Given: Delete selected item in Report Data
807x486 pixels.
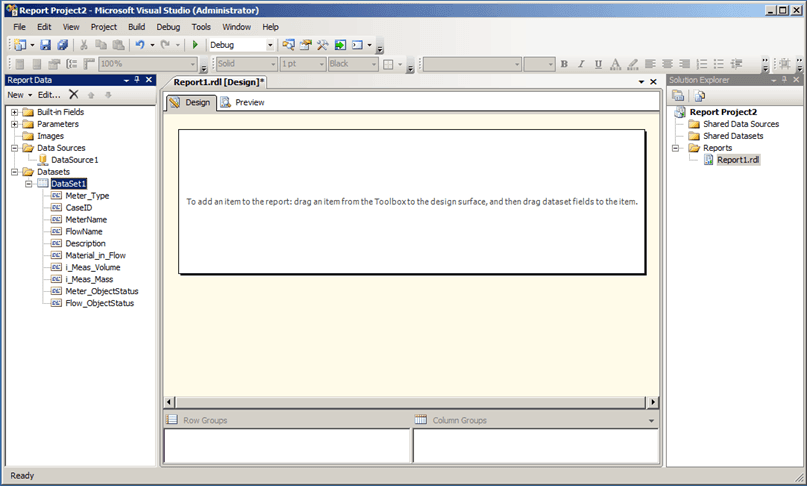Looking at the screenshot, I should [74, 95].
